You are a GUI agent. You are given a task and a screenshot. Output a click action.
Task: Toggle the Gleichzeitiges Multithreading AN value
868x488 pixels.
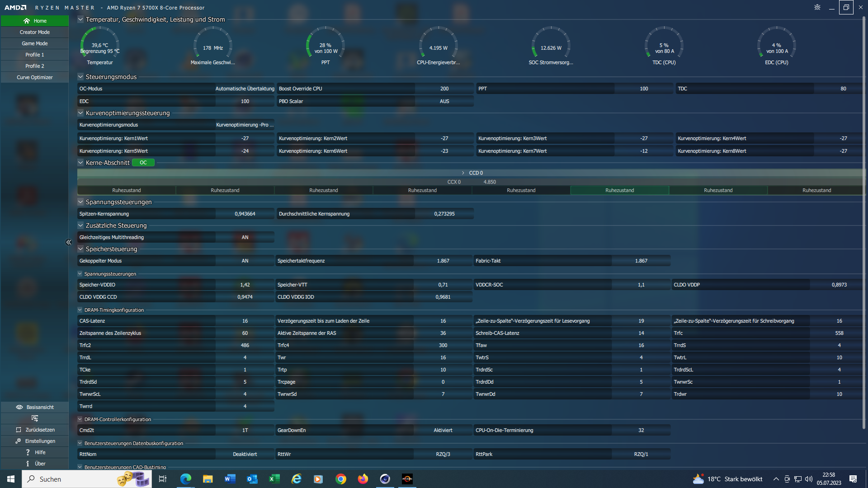[x=245, y=237]
